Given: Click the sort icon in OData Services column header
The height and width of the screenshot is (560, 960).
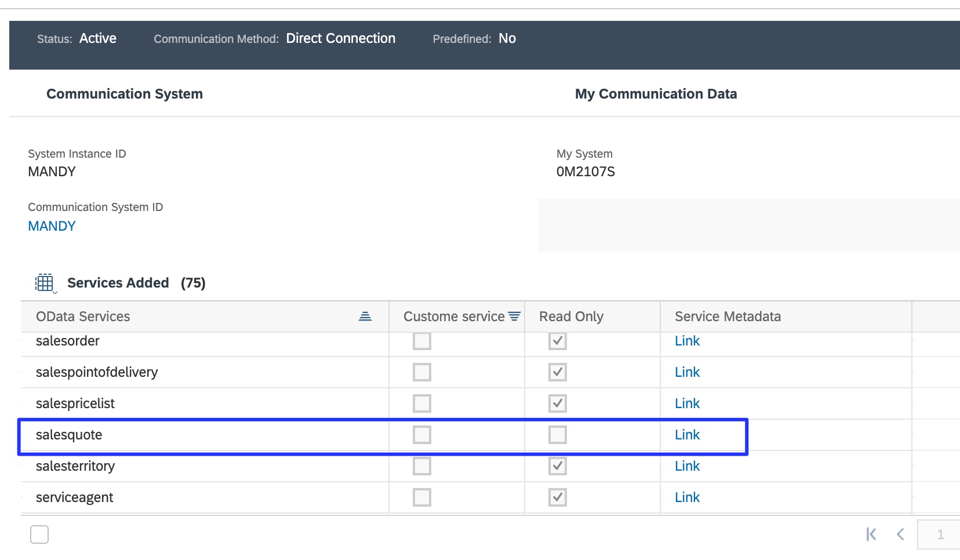Looking at the screenshot, I should coord(365,317).
